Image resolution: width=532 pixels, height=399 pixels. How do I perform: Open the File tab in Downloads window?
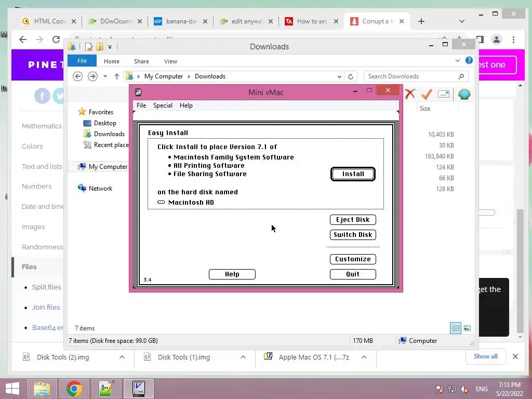coord(82,61)
